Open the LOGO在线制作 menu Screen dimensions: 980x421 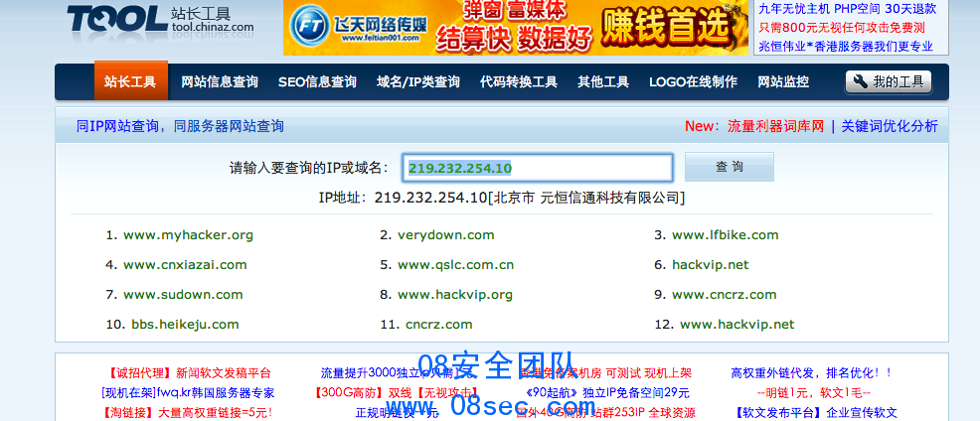click(x=693, y=81)
